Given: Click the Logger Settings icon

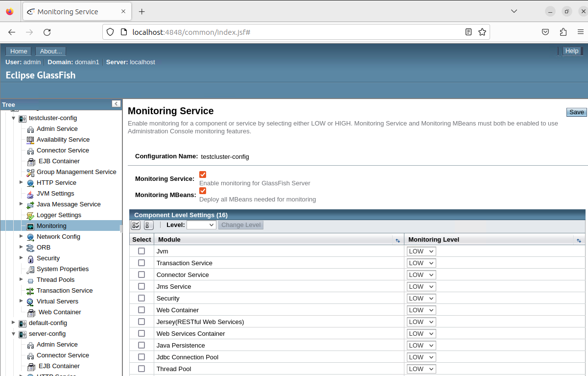Looking at the screenshot, I should 30,215.
